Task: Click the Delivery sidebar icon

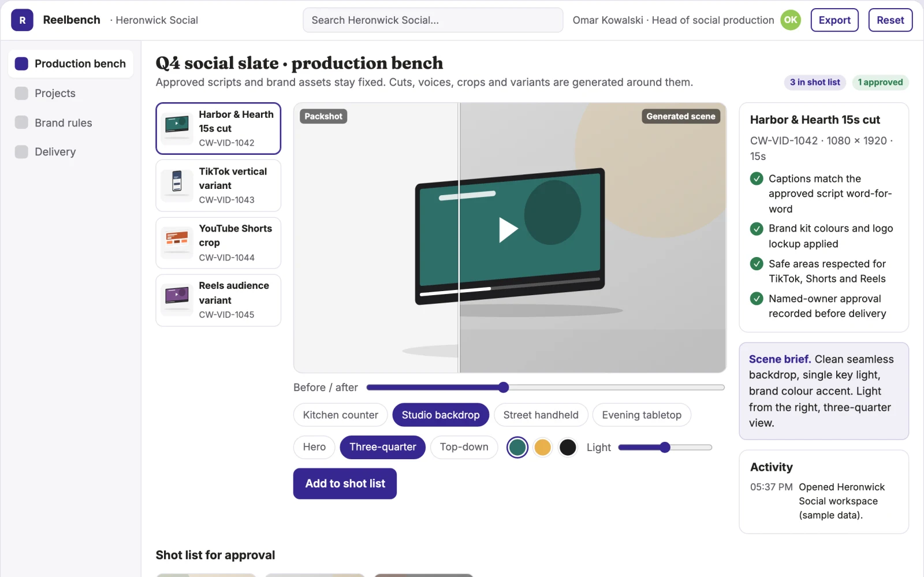Action: 21,151
